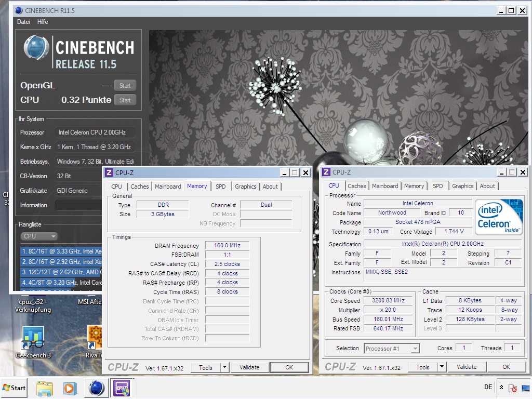532x399 pixels.
Task: Click the CAS# Latency 2.5 clocks value
Action: coord(228,264)
